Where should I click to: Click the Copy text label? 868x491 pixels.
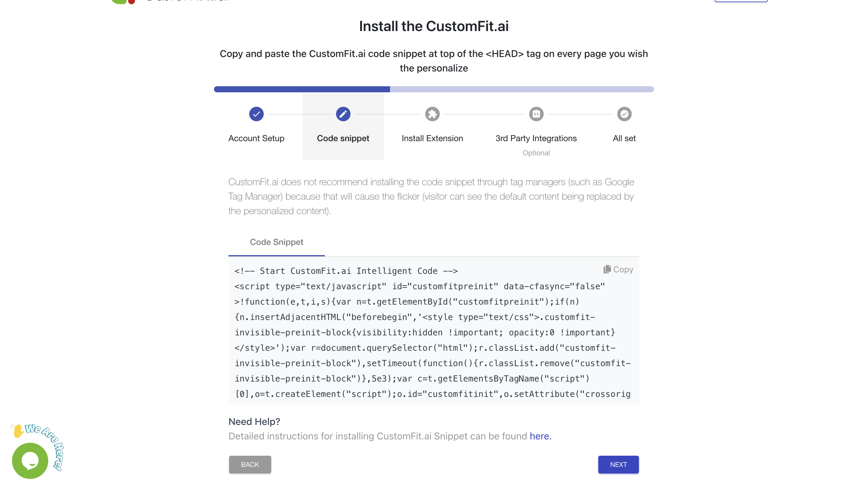pyautogui.click(x=623, y=269)
